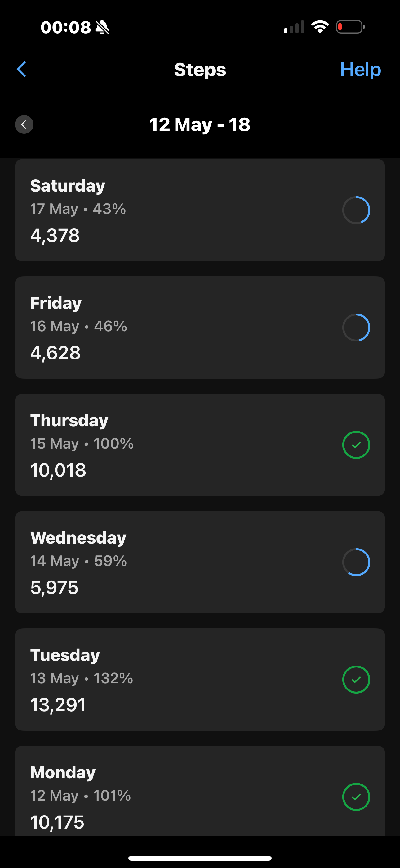This screenshot has width=400, height=868.
Task: Open the Monday 12 May card
Action: [x=200, y=791]
